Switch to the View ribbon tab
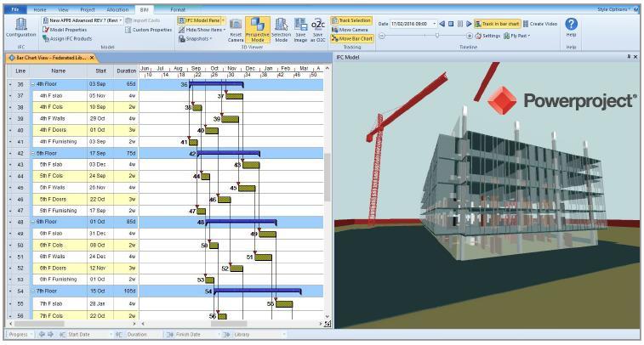The height and width of the screenshot is (345, 644). (63, 9)
